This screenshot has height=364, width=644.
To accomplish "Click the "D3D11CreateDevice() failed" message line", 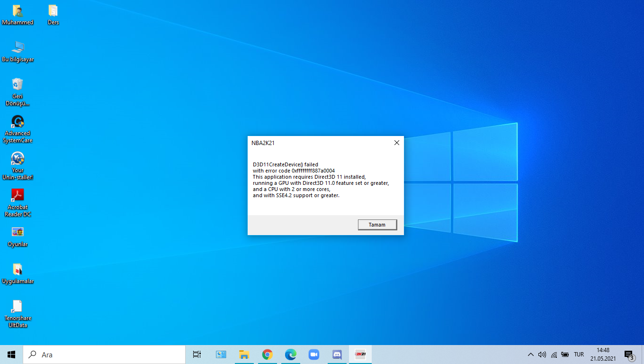I will click(286, 164).
